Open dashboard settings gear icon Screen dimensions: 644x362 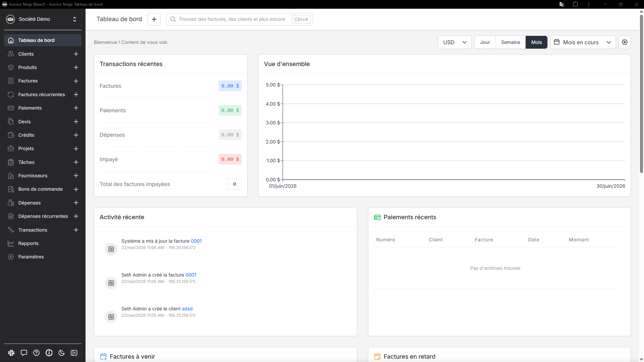625,42
